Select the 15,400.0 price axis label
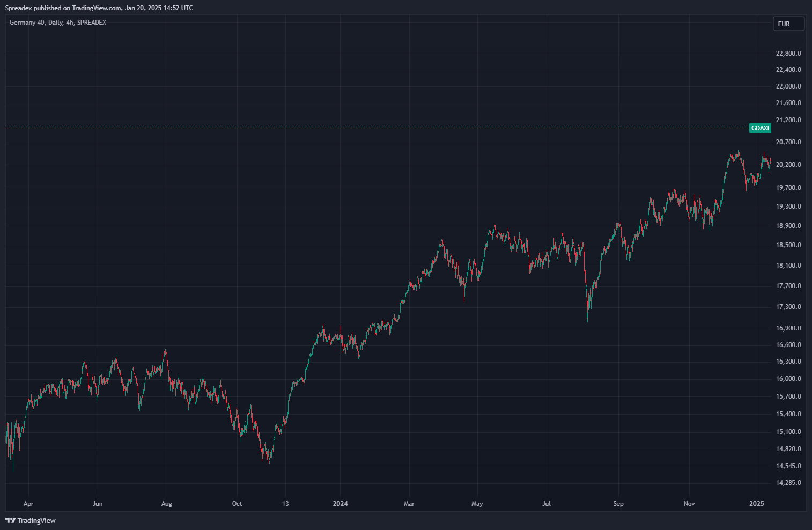812x530 pixels. (x=788, y=414)
